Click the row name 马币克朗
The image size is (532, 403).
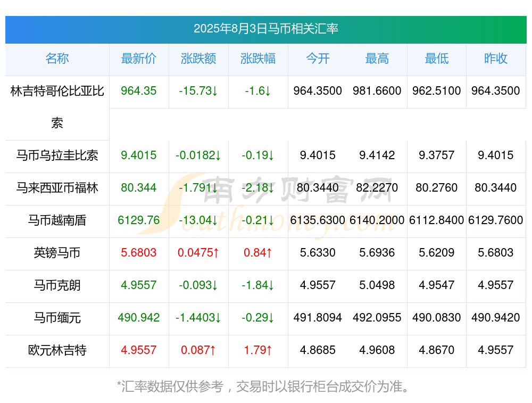click(x=57, y=285)
